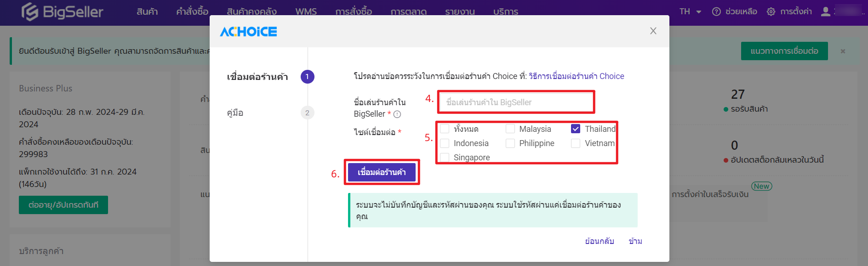Check the Indonesia site checkbox

pyautogui.click(x=445, y=143)
